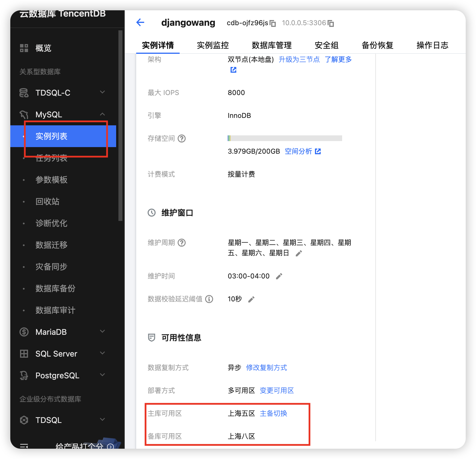Edit maintenance time 03:00-04:00
This screenshot has width=476, height=459.
(279, 276)
